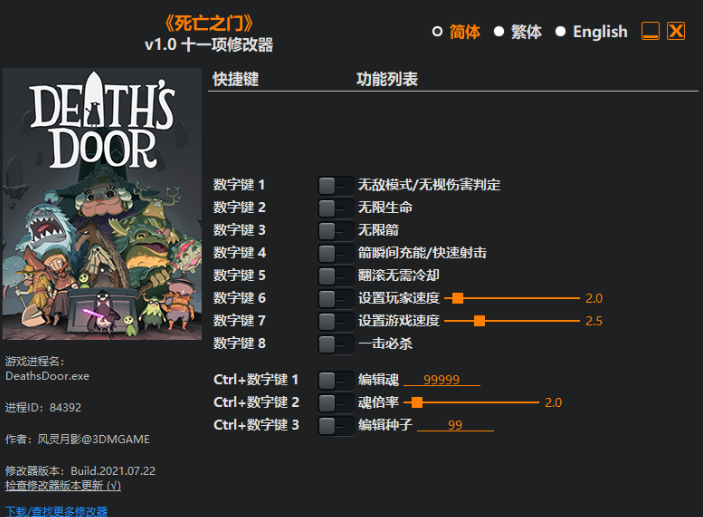Click hotkey label 数字键 4
703x517 pixels.
tap(239, 253)
